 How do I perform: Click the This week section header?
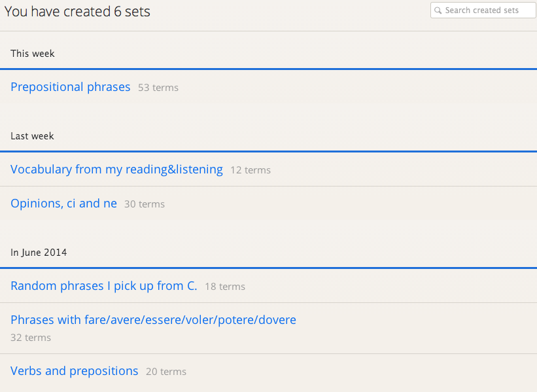(33, 54)
